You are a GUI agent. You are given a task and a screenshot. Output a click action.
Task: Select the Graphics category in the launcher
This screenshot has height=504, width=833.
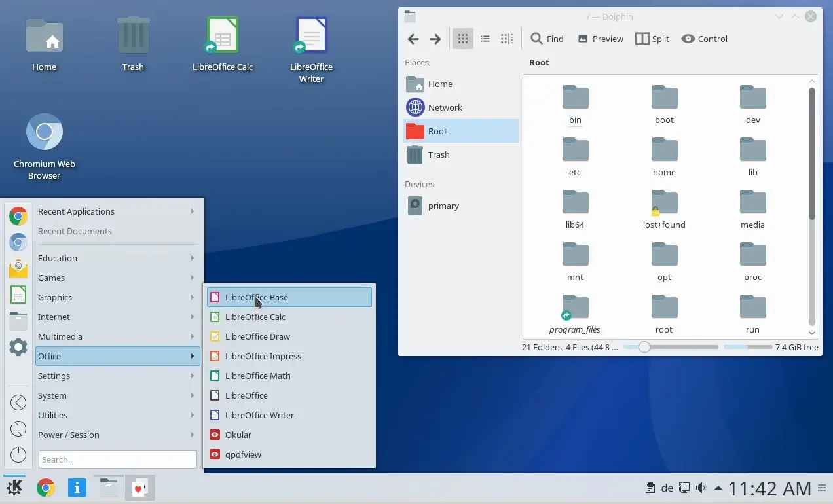point(55,297)
